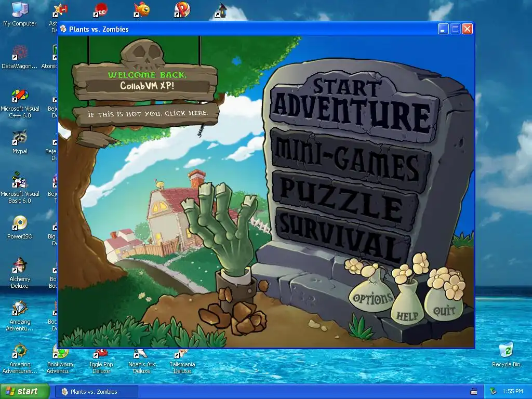The image size is (532, 399).
Task: Select the PowerISO desktop icon
Action: pos(20,227)
